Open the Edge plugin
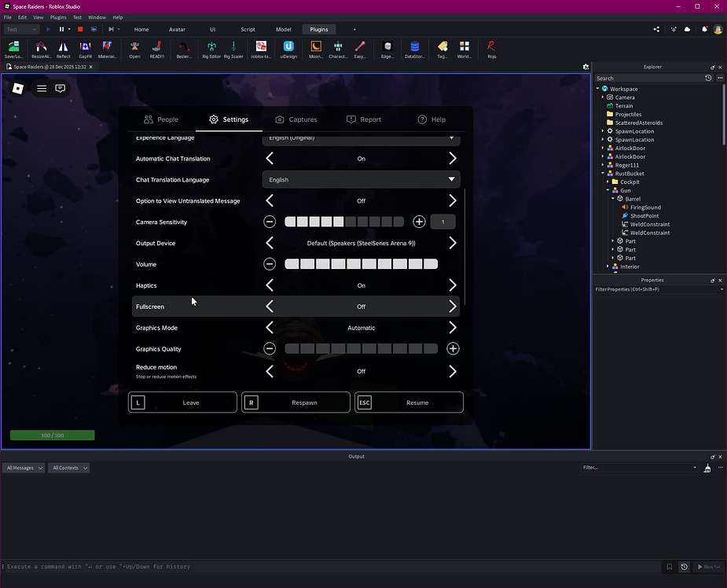The height and width of the screenshot is (588, 727). point(387,50)
